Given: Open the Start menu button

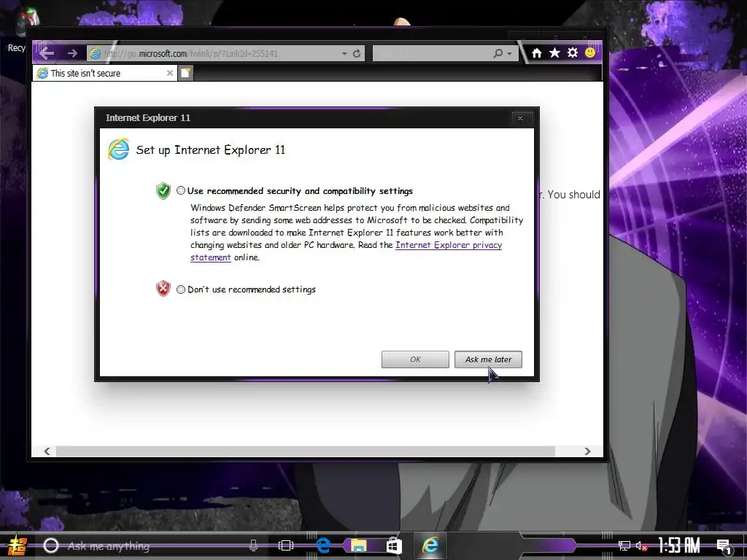Looking at the screenshot, I should pyautogui.click(x=17, y=545).
